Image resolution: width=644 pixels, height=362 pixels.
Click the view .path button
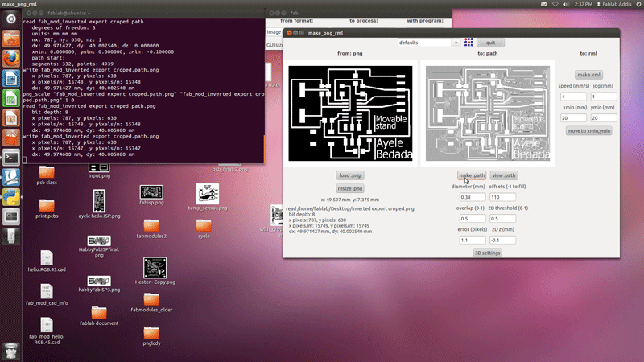[504, 175]
